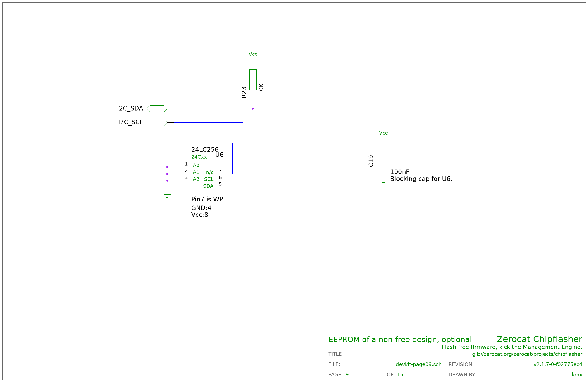Click the junction dot at pin 2 wire
The width and height of the screenshot is (588, 382).
pyautogui.click(x=167, y=174)
